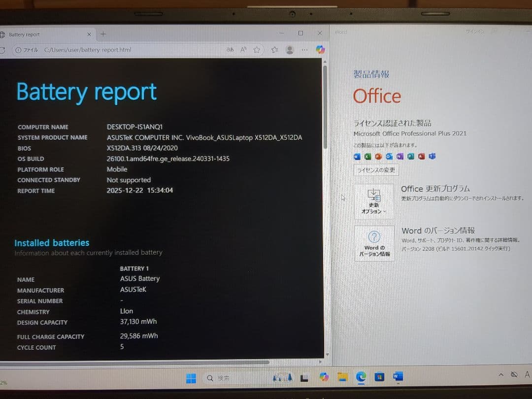This screenshot has width=532, height=399.
Task: Open Copilot from the Edge toolbar
Action: (x=320, y=49)
